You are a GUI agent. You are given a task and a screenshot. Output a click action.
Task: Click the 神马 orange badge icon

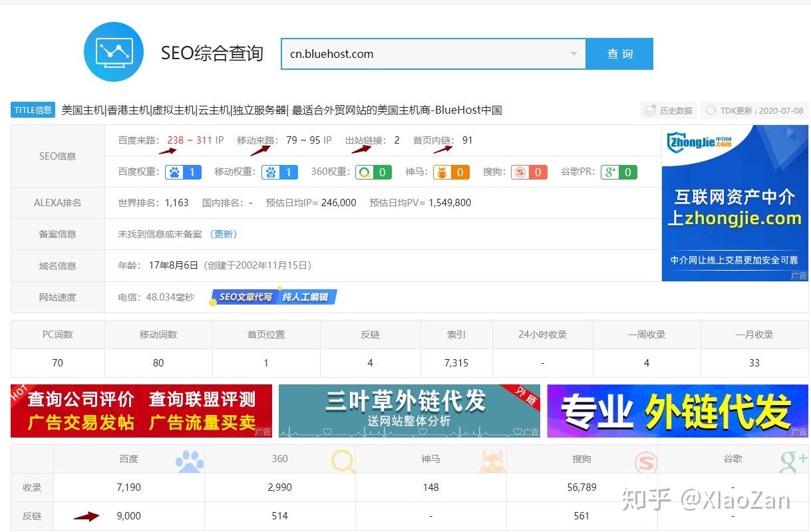(451, 172)
